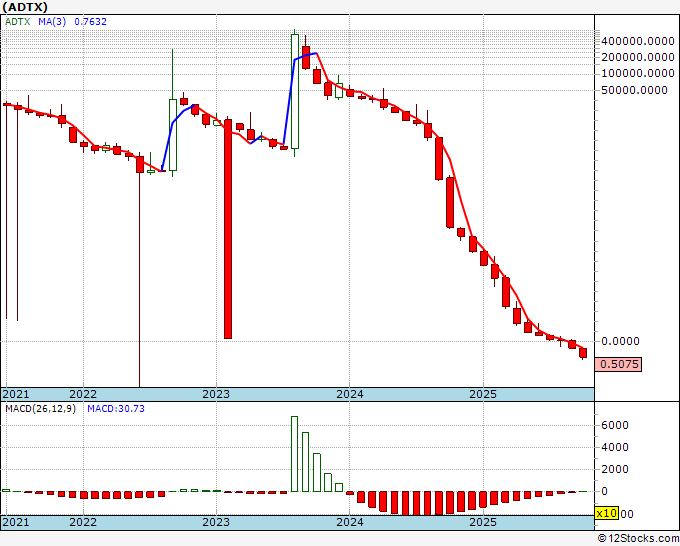Viewport: 680px width, 546px height.
Task: Click the tallest green candle in 2023
Action: [x=295, y=92]
